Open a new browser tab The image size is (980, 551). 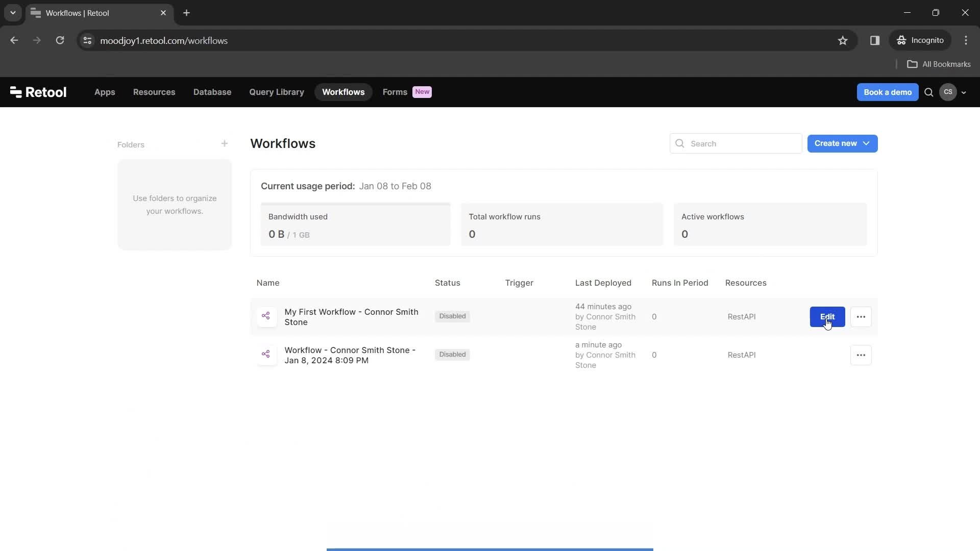187,13
